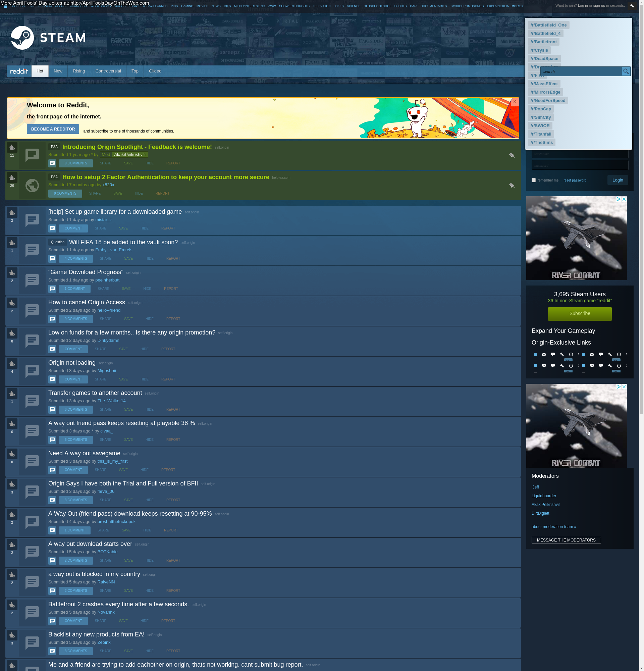
Task: Open AdChoices icon on lower River Combat ad
Action: 618,386
